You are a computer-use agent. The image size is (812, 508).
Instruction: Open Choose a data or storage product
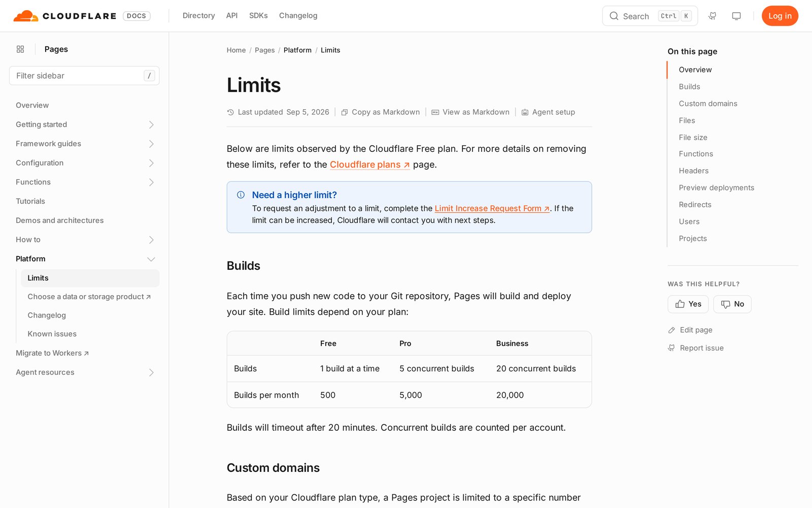89,297
